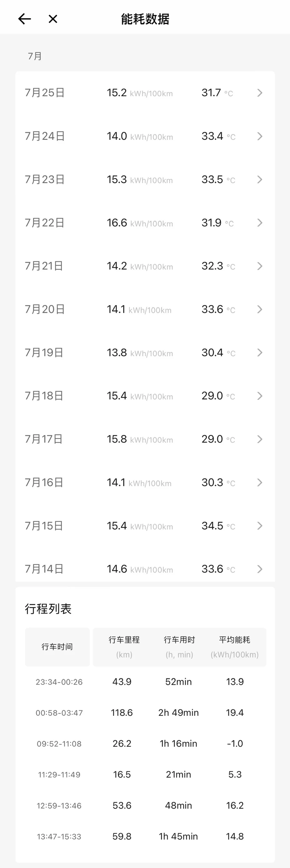
Task: Close the page with X icon
Action: click(53, 19)
